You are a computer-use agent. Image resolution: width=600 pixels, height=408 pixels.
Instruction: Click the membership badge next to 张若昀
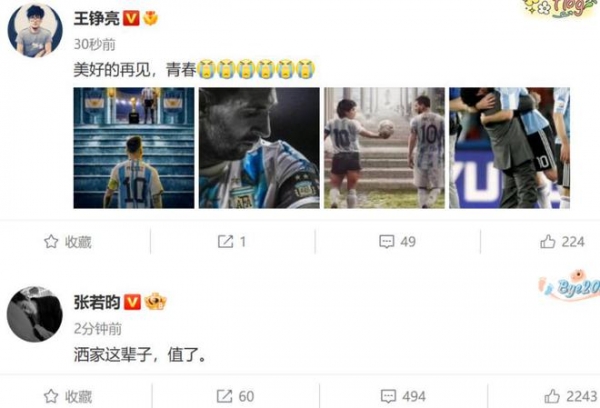(x=155, y=301)
